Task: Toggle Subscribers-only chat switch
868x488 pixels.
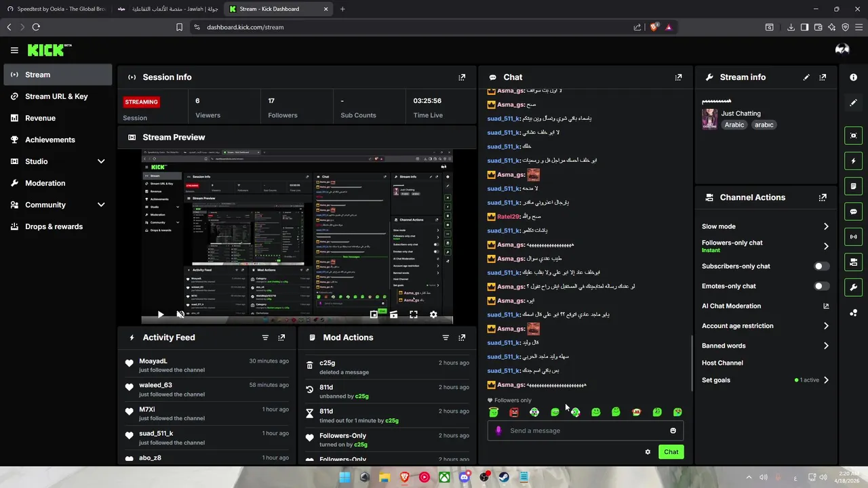Action: click(821, 266)
